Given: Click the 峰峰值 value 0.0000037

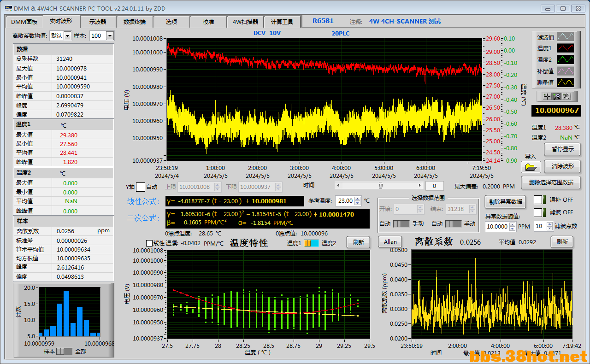Looking at the screenshot, I should [x=70, y=96].
